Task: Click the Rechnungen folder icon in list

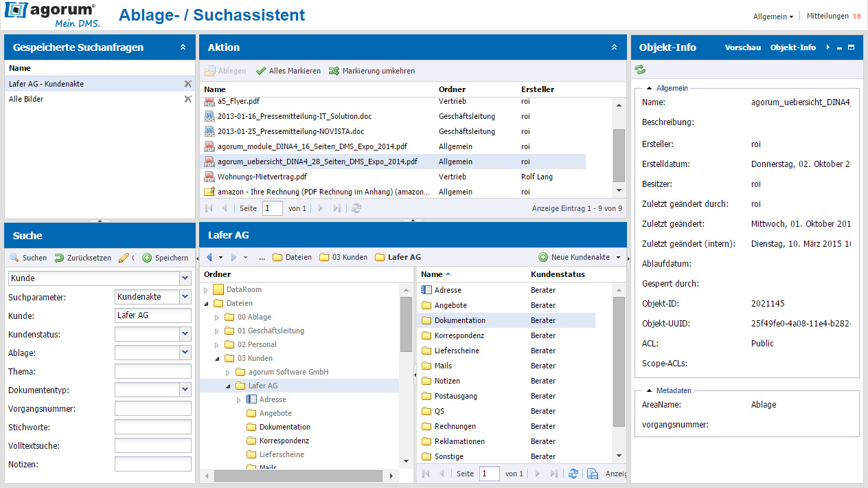Action: tap(426, 426)
